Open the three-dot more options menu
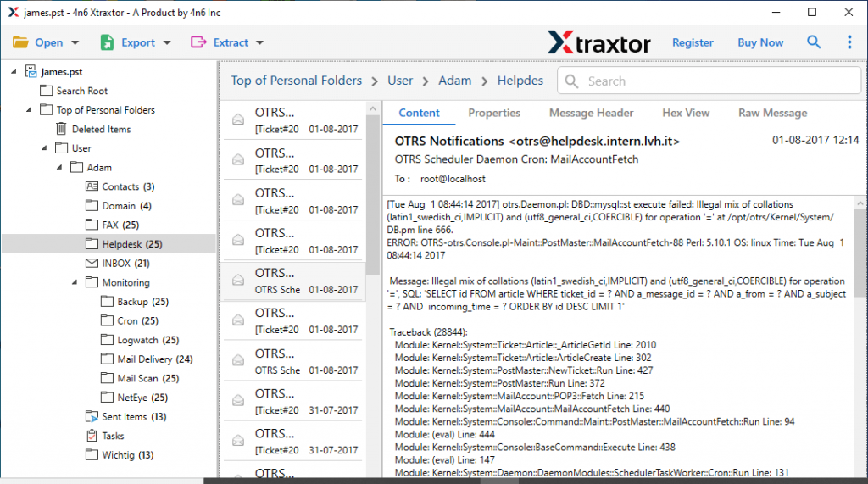 coord(849,42)
